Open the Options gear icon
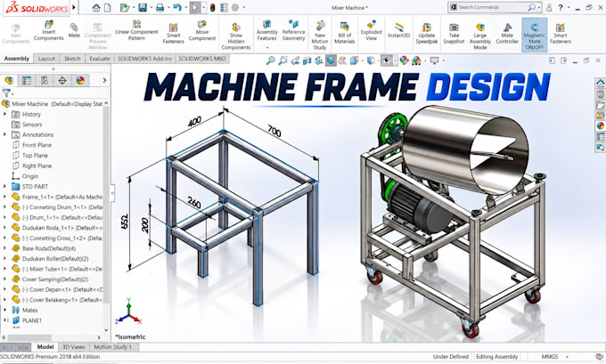 click(235, 7)
